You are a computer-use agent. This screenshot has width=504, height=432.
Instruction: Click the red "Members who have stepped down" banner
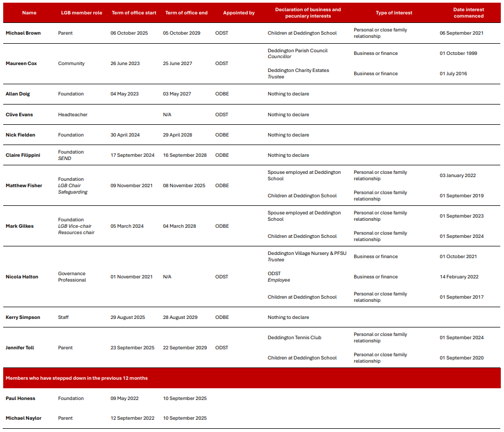(252, 378)
